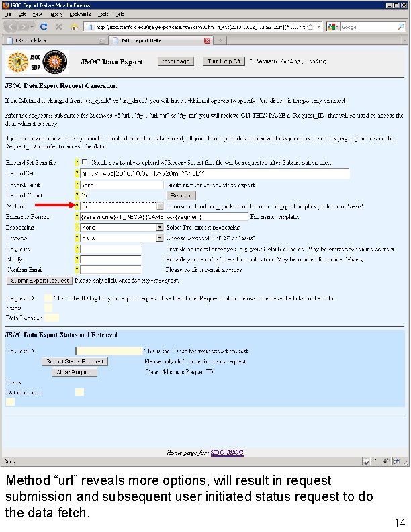Open a new tab with the plus button
Image resolution: width=411 pixels, height=532 pixels.
click(220, 40)
